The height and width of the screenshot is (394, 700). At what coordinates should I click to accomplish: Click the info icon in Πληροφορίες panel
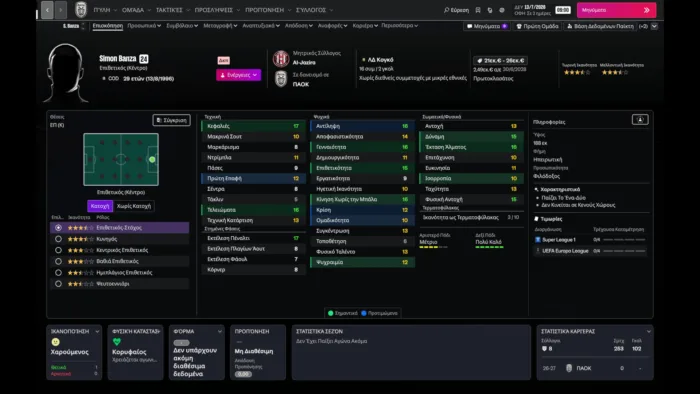640,120
